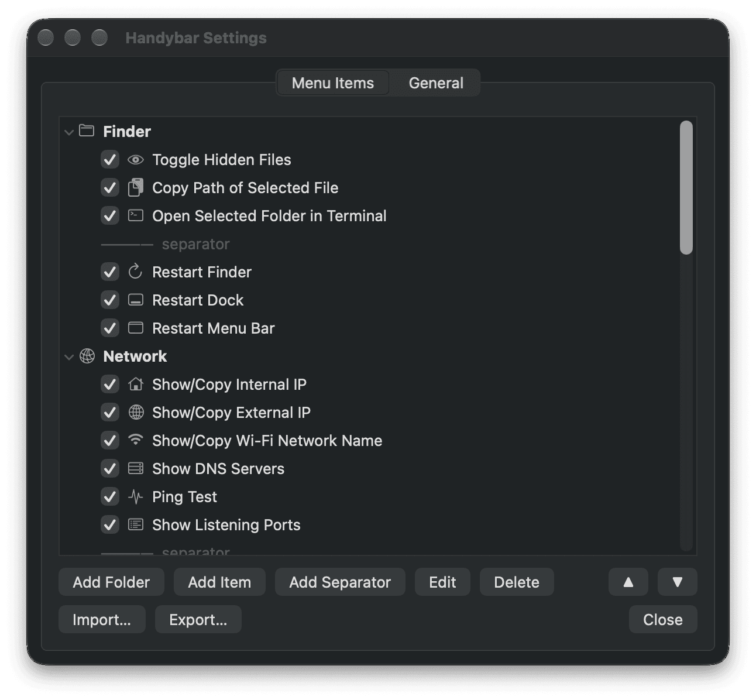Click the server icon beside Show DNS Servers
Image resolution: width=756 pixels, height=700 pixels.
[x=136, y=468]
